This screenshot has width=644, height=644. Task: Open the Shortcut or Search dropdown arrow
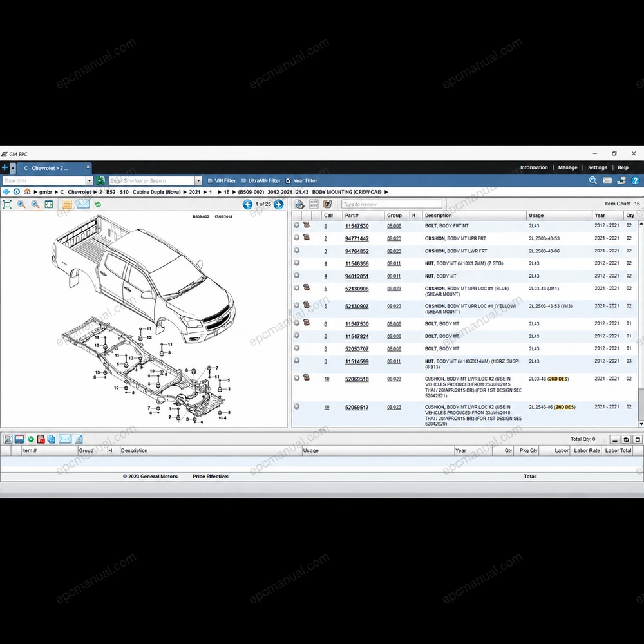[198, 181]
